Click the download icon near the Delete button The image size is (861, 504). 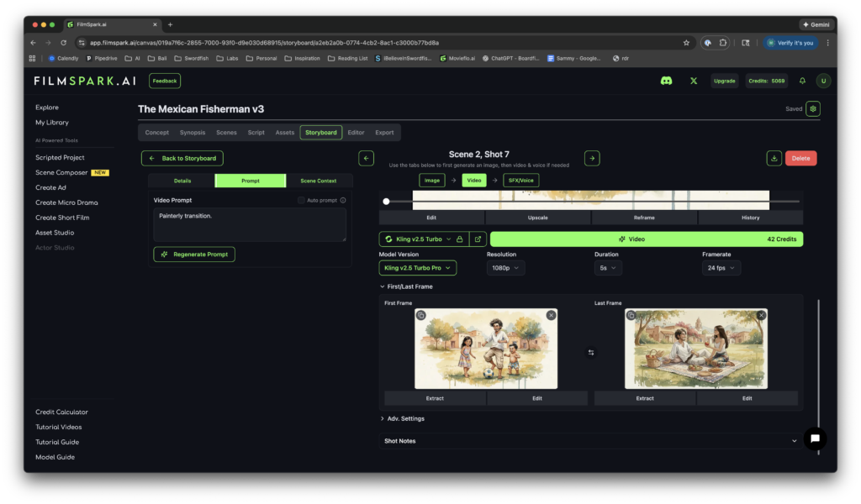(774, 158)
